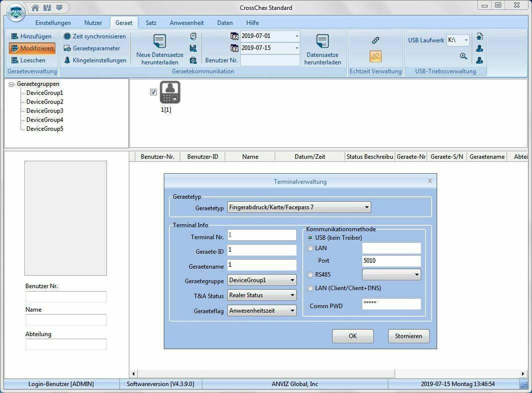Click Neue Datensaetze herunterladen icon
532x393 pixels.
(x=160, y=42)
